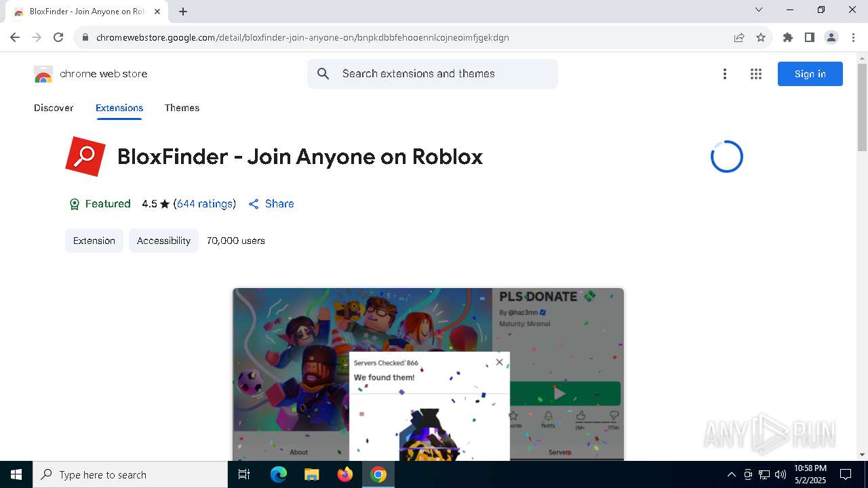Viewport: 868px width, 488px height.
Task: Open File Explorer from taskbar
Action: 311,474
